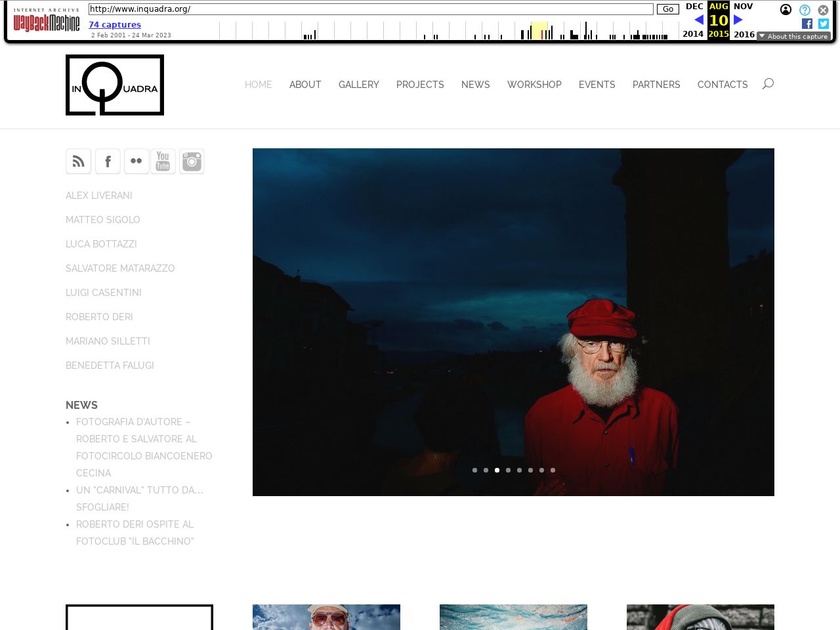This screenshot has height=630, width=840.
Task: Expand the About this capture dropdown
Action: [793, 36]
